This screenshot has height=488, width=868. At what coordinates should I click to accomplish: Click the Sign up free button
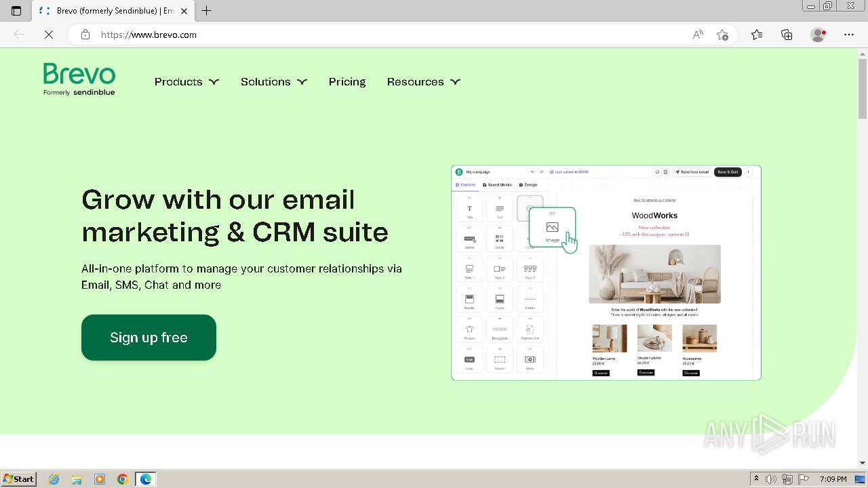coord(149,338)
